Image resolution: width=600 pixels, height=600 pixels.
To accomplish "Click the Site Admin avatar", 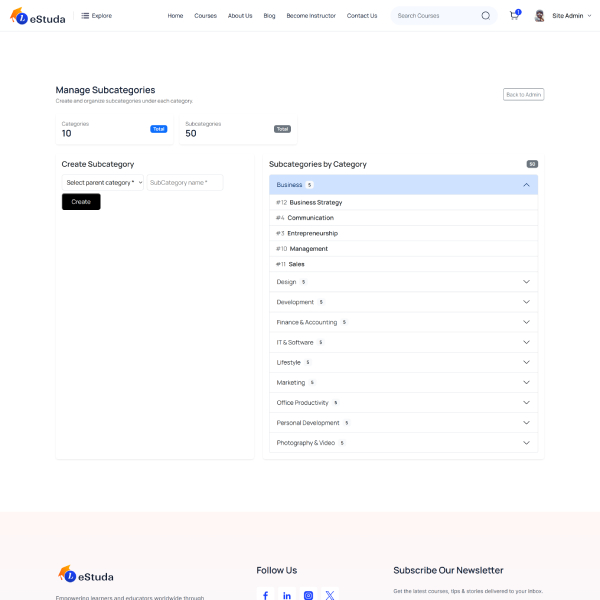I will 540,16.
